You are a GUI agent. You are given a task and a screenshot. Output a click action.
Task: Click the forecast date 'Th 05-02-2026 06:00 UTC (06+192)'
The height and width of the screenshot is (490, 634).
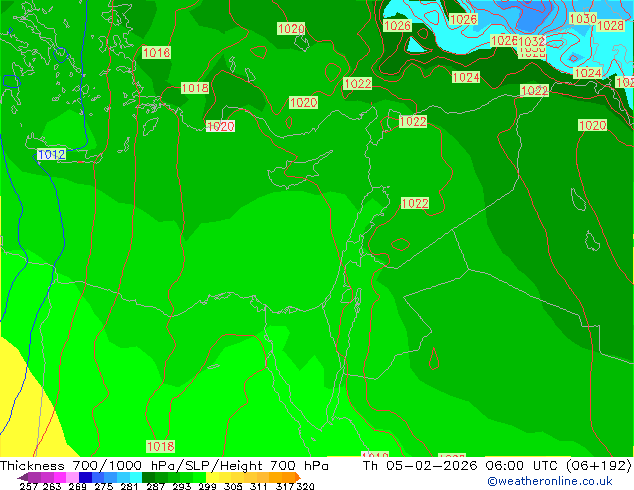point(497,466)
